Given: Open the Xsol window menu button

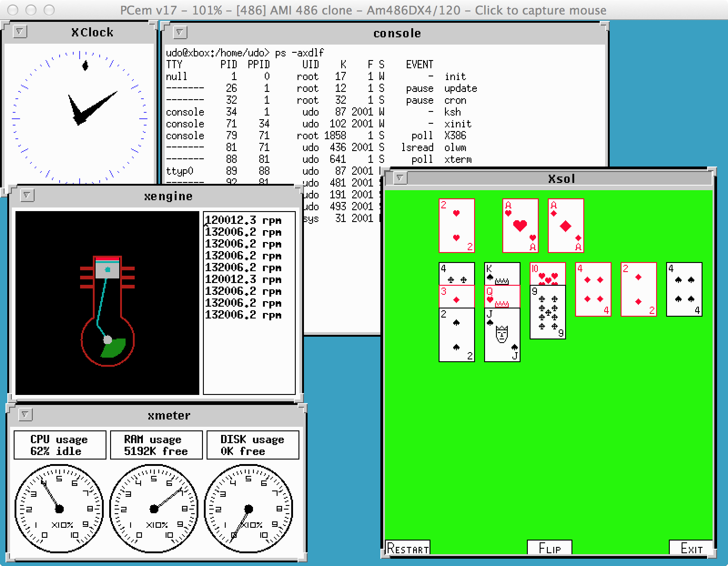Looking at the screenshot, I should point(399,178).
